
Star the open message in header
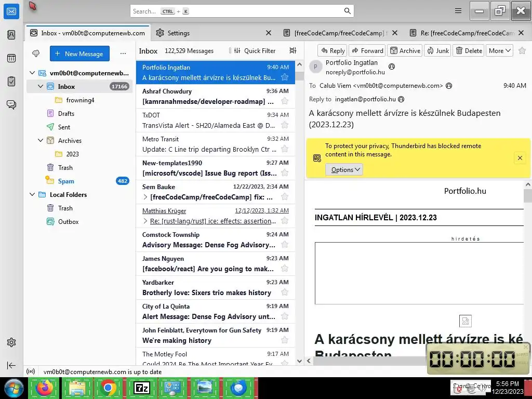point(522,50)
